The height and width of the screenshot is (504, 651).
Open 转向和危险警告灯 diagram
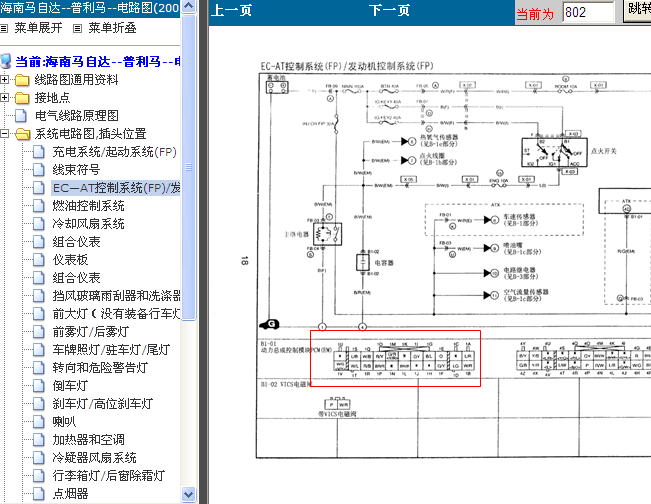click(x=100, y=368)
